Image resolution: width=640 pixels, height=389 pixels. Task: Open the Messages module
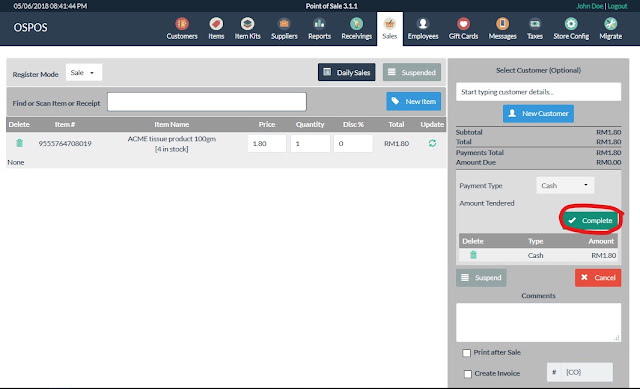[x=502, y=29]
